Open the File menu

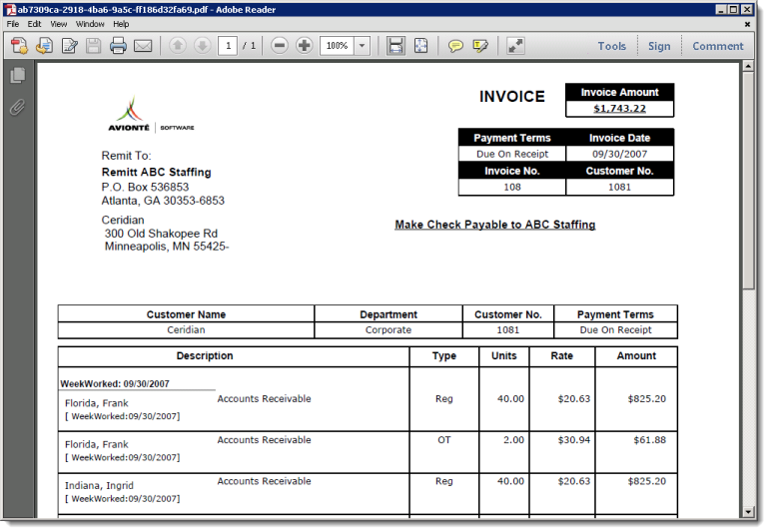[13, 24]
